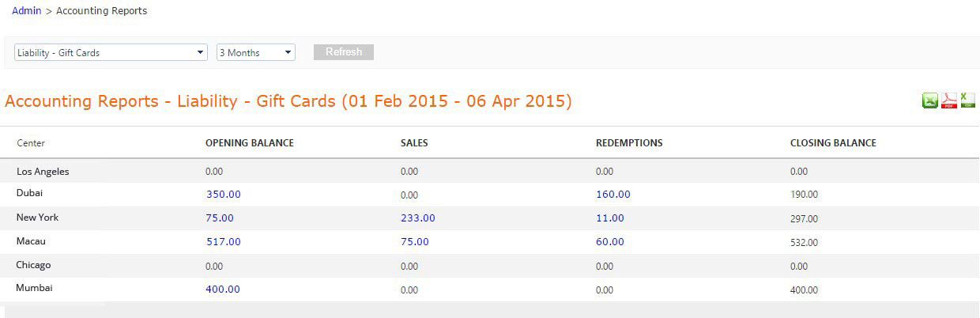Open Mumbai opening balance 400.00
Image resolution: width=980 pixels, height=318 pixels.
223,289
